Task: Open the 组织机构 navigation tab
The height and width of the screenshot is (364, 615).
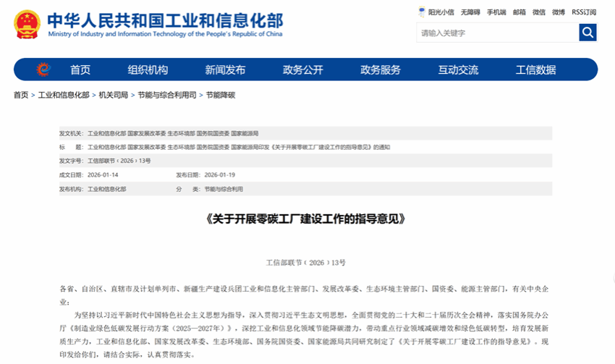Action: pyautogui.click(x=148, y=69)
